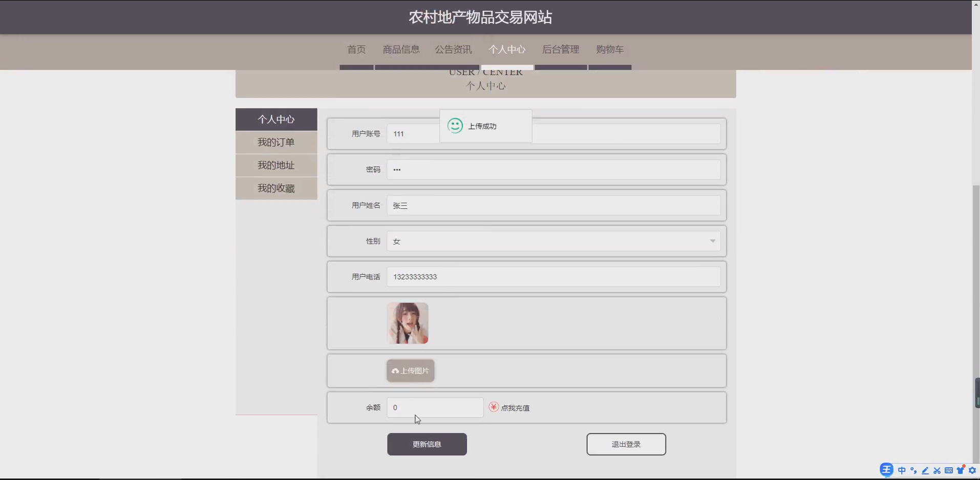Click into the 用户账号 field showing 111
This screenshot has height=480, width=980.
pos(553,134)
